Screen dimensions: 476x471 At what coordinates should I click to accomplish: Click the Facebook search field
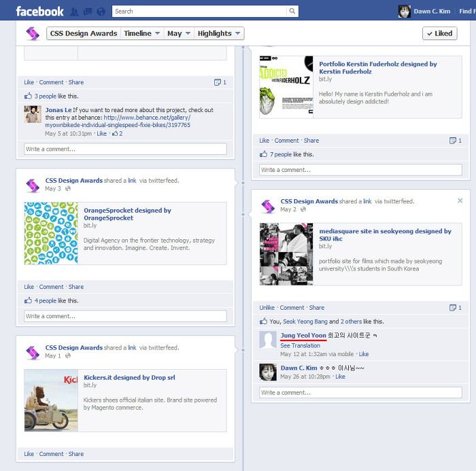pos(199,12)
